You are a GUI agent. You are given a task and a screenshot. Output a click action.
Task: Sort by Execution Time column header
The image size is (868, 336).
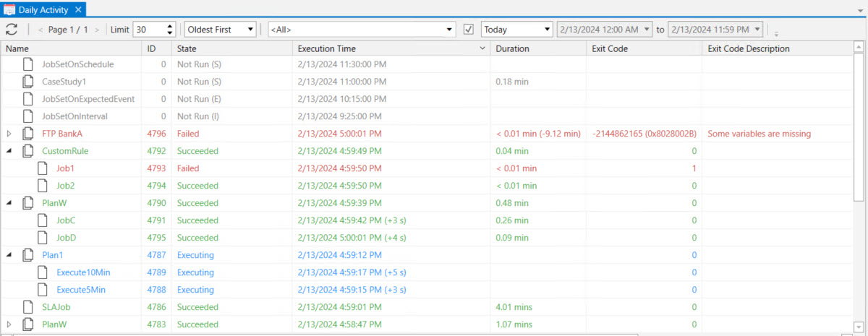tap(390, 48)
